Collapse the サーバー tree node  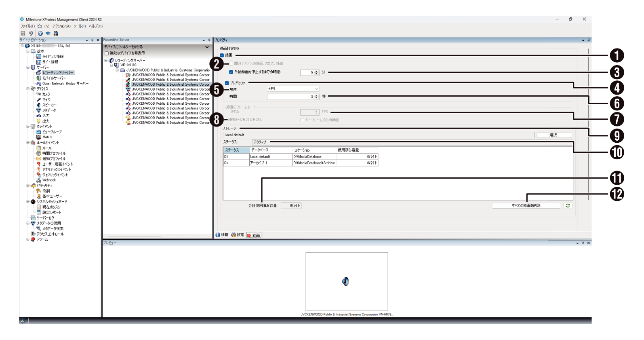click(x=28, y=67)
